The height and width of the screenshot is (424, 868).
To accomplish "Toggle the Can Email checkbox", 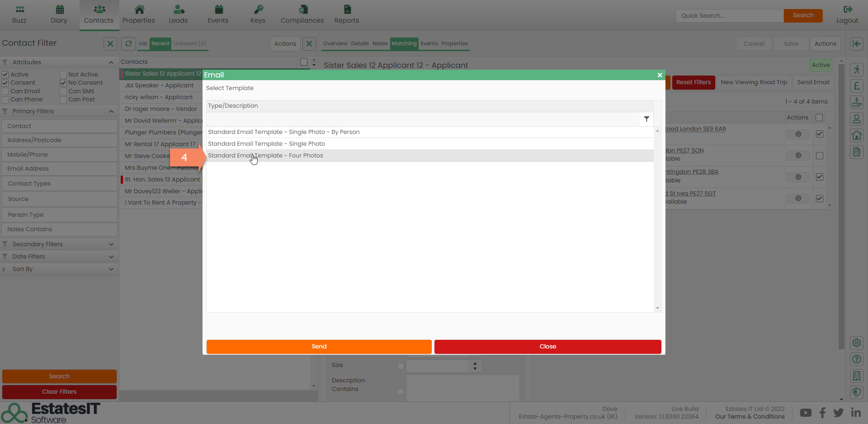I will (x=5, y=91).
